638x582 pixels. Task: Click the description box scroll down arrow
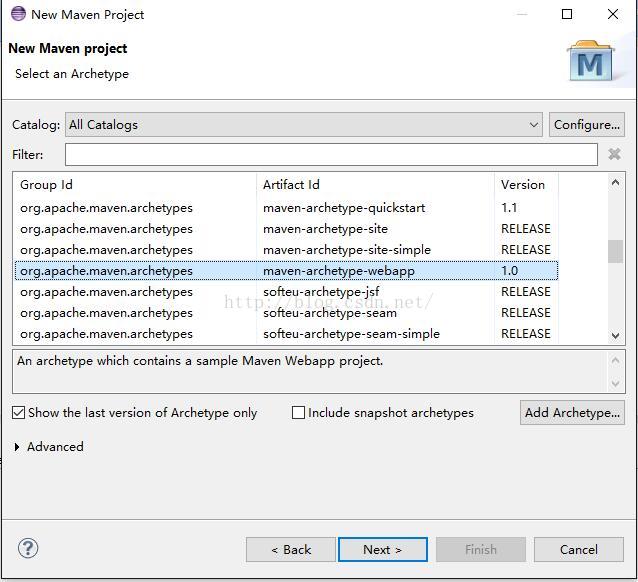click(x=615, y=383)
